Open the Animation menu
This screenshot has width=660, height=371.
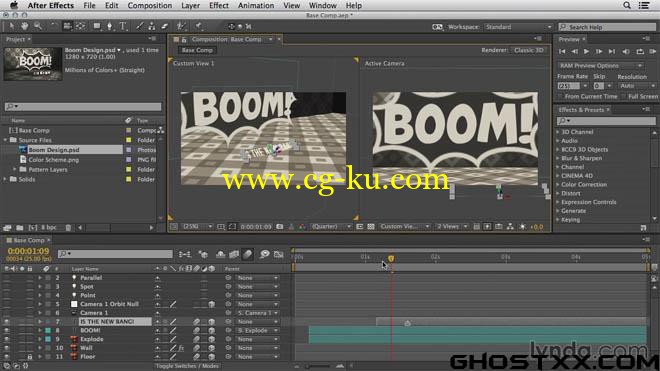click(256, 5)
